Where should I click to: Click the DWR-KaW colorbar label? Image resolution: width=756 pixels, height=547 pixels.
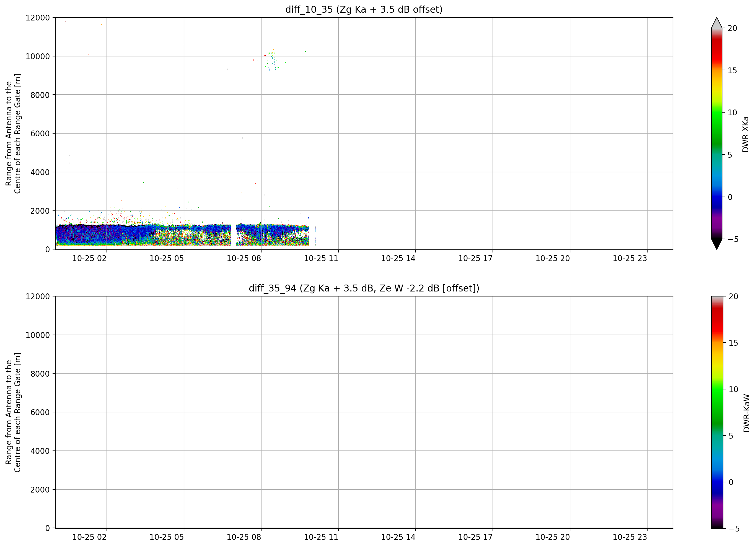pyautogui.click(x=746, y=413)
